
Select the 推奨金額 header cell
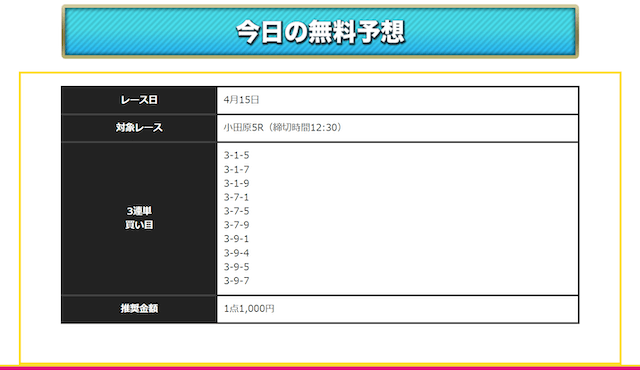[x=139, y=309]
